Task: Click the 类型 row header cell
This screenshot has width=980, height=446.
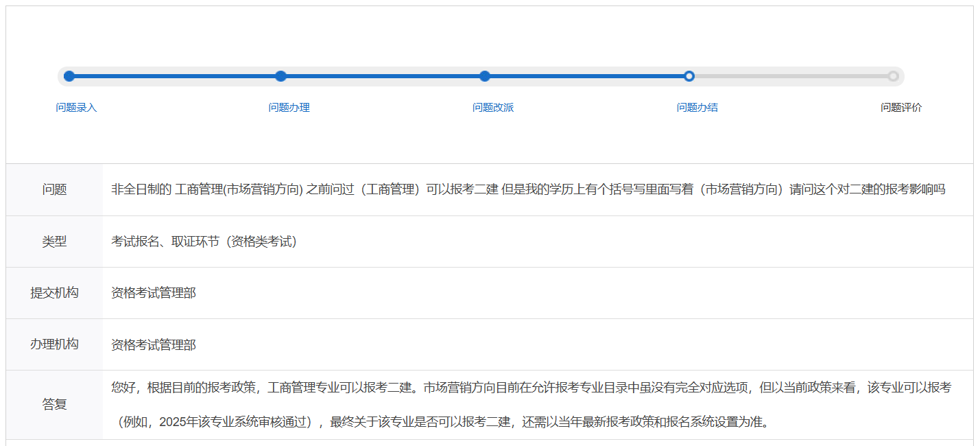Action: click(x=54, y=242)
